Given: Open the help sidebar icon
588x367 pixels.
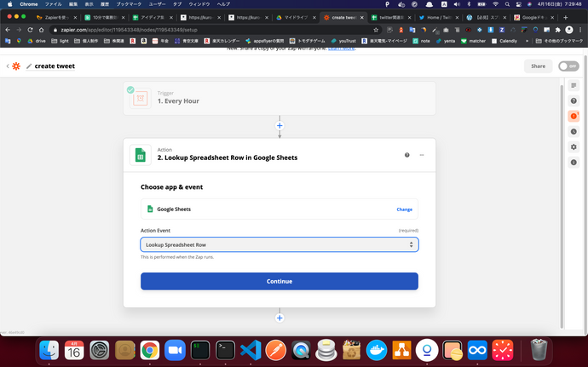Looking at the screenshot, I should point(574,100).
